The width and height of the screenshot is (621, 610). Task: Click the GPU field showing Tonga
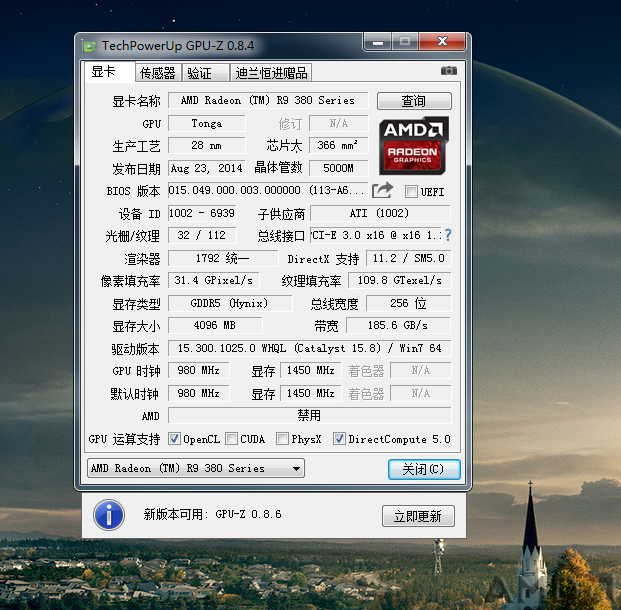pos(207,123)
